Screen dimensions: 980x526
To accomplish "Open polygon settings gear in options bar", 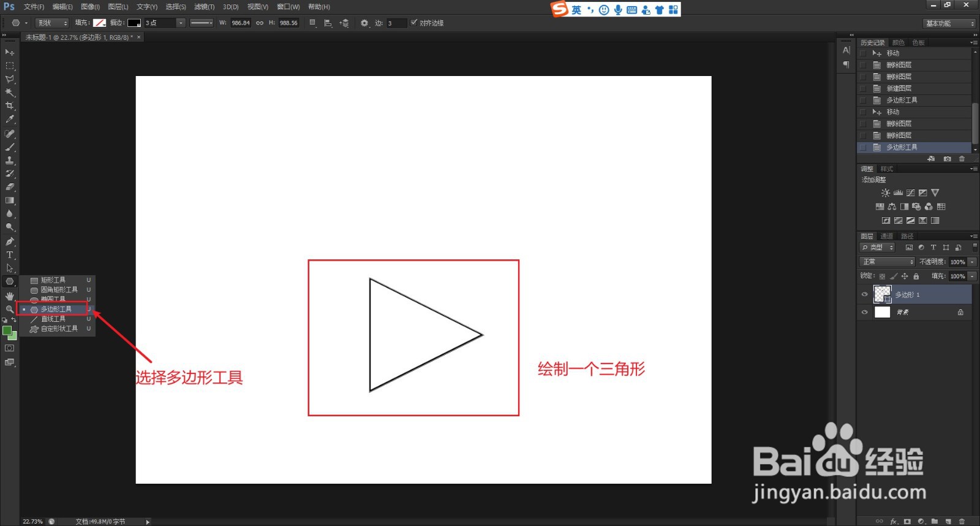I will click(364, 23).
